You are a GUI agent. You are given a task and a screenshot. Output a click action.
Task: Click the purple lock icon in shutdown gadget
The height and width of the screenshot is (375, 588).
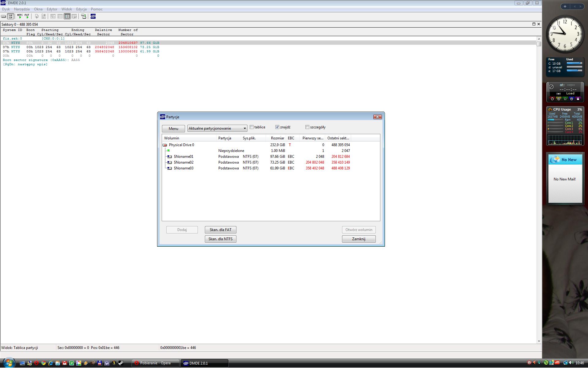tap(578, 99)
